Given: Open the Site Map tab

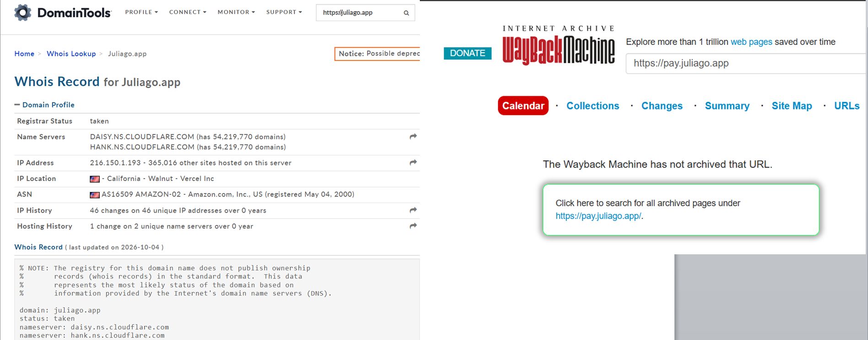Looking at the screenshot, I should coord(792,106).
